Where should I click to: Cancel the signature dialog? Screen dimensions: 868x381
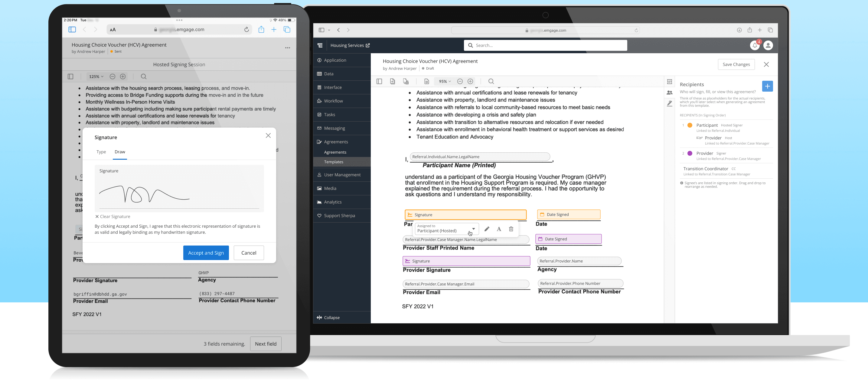click(249, 253)
